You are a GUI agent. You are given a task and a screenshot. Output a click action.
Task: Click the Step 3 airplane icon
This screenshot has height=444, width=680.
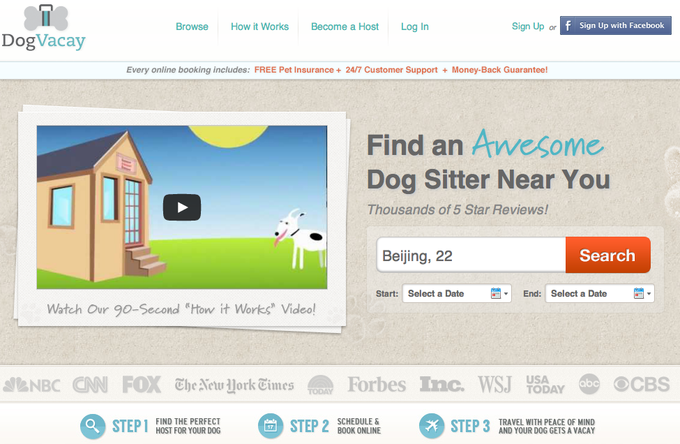pos(432,426)
